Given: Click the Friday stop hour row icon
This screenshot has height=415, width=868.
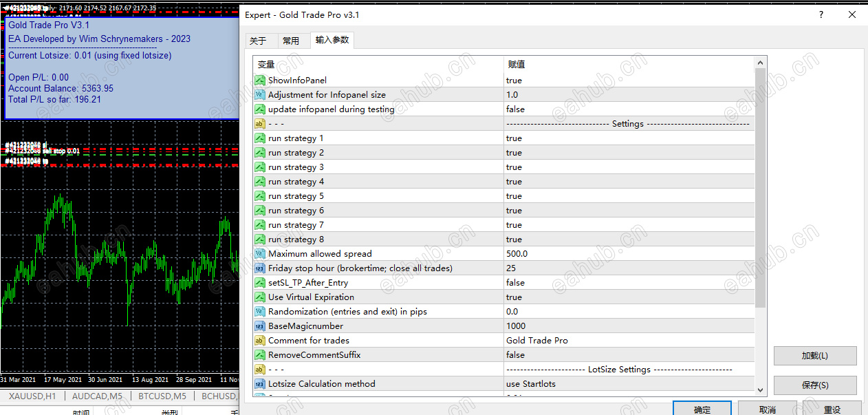Looking at the screenshot, I should point(260,268).
